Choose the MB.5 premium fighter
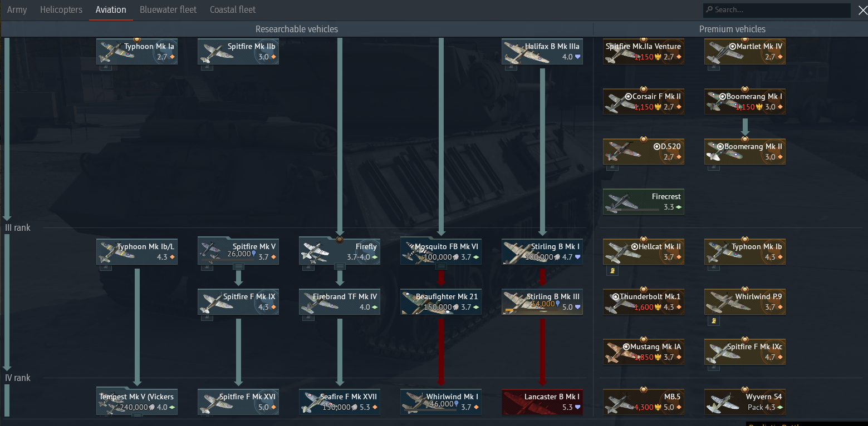The image size is (868, 426). click(x=644, y=402)
